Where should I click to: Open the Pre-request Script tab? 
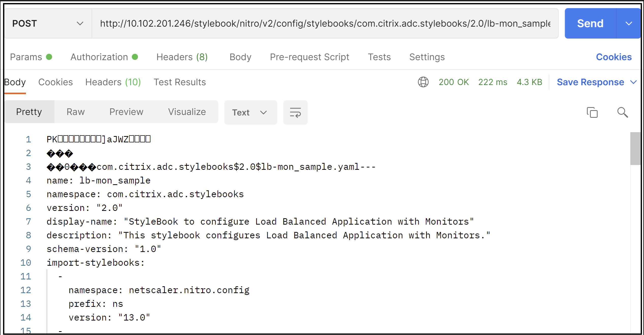[309, 57]
